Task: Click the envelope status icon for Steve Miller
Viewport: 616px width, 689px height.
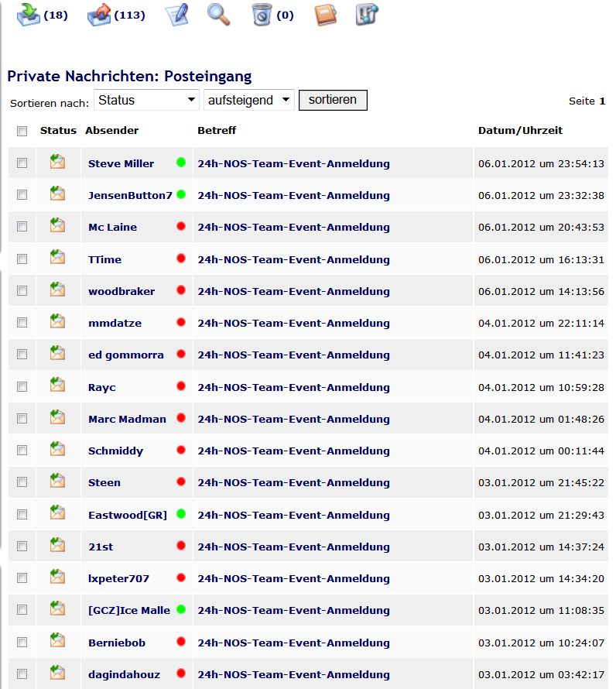Action: click(x=57, y=162)
